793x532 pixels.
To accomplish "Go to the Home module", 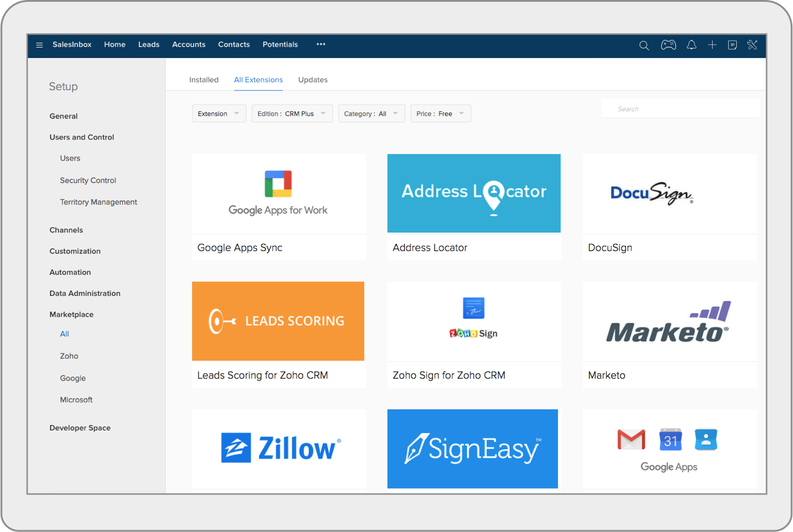I will tap(115, 45).
